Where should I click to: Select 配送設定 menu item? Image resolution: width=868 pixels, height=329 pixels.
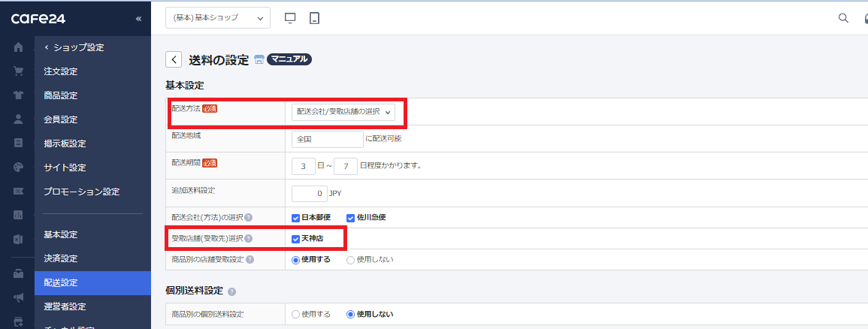pos(92,282)
